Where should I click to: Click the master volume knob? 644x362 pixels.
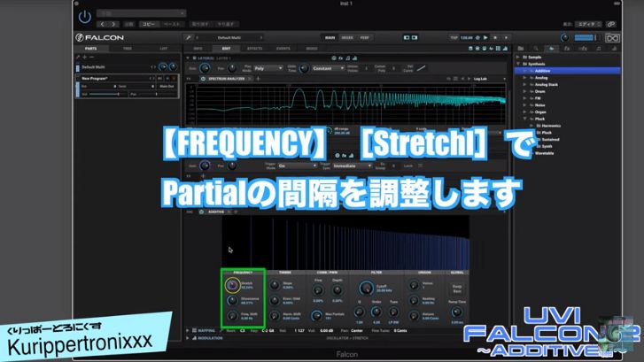point(565,38)
